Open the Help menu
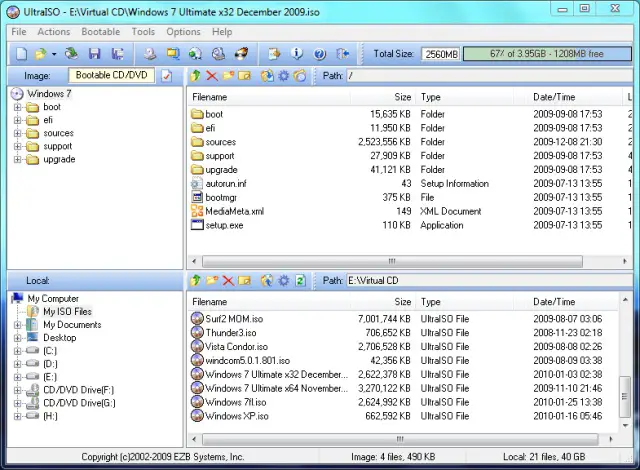 [x=222, y=32]
